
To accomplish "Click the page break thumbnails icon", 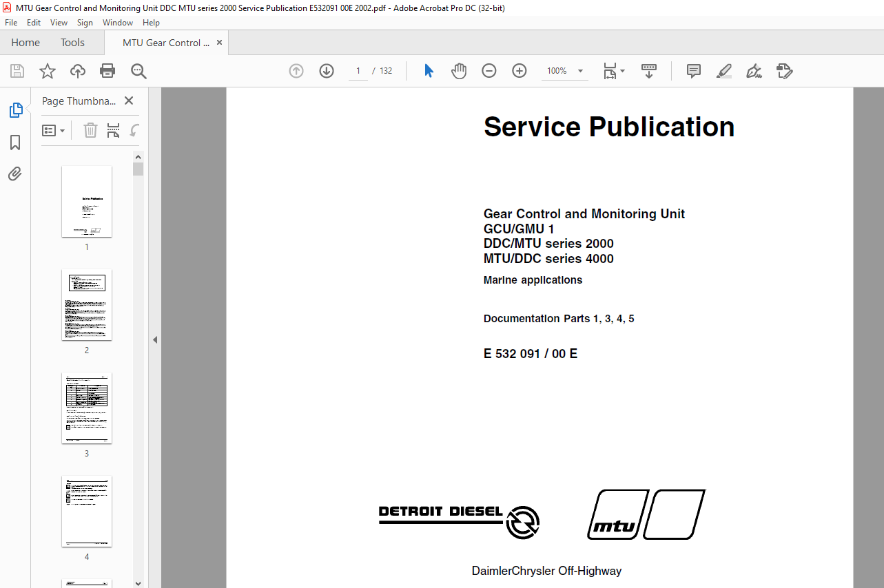I will 113,130.
